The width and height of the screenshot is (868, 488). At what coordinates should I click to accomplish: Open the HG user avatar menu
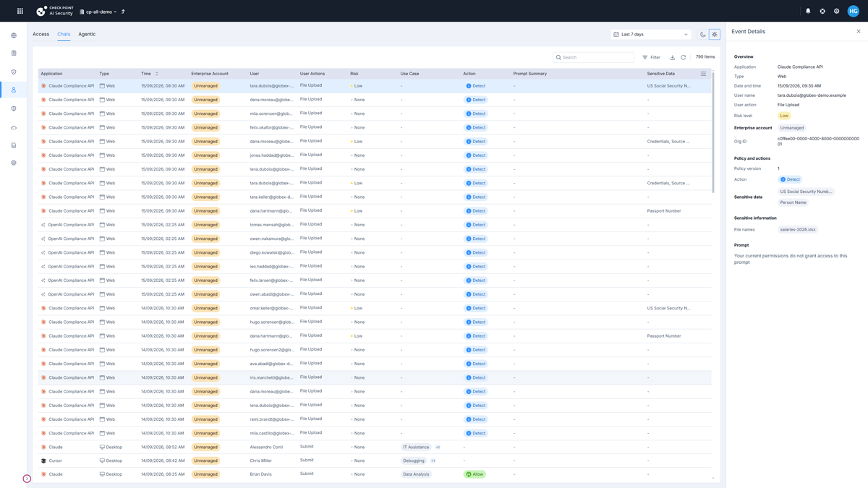click(854, 11)
